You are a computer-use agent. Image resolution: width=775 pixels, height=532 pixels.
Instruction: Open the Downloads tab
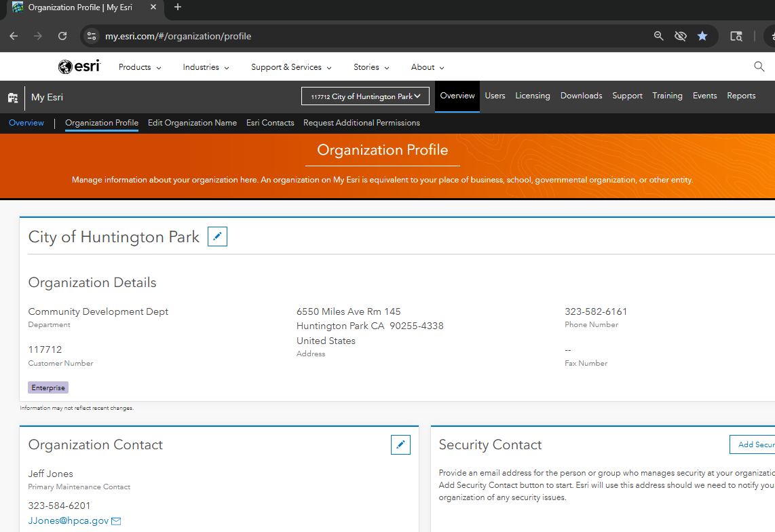coord(581,96)
